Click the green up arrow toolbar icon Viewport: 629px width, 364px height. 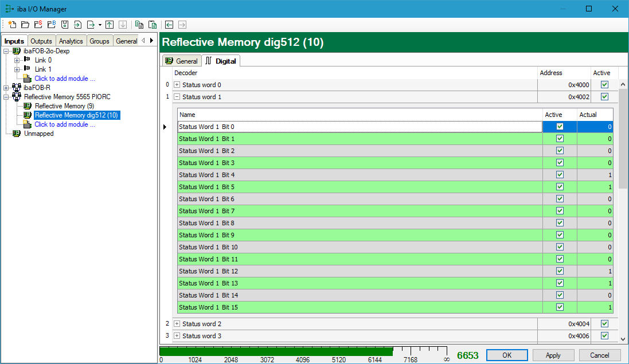tap(110, 25)
